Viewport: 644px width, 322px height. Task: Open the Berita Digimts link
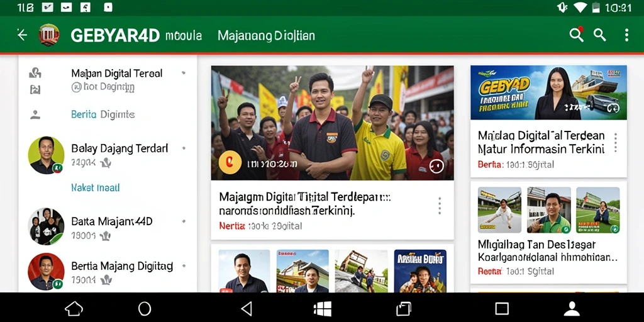[x=103, y=114]
